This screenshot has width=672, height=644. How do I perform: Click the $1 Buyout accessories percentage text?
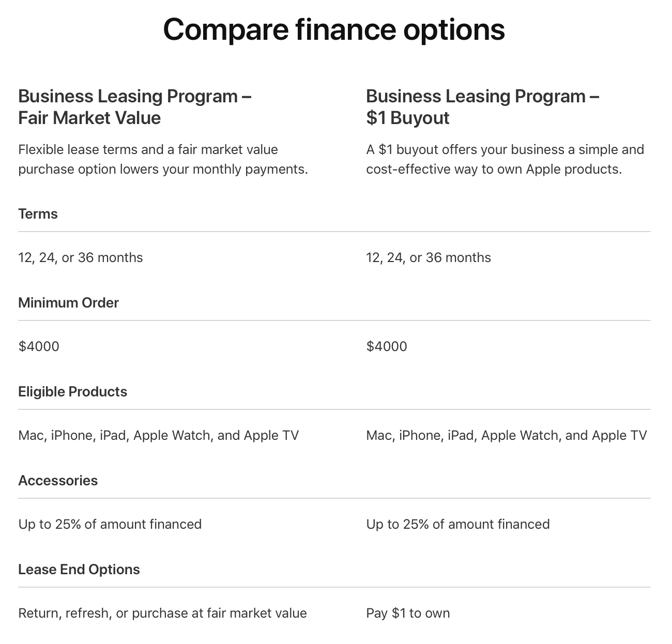(x=458, y=524)
